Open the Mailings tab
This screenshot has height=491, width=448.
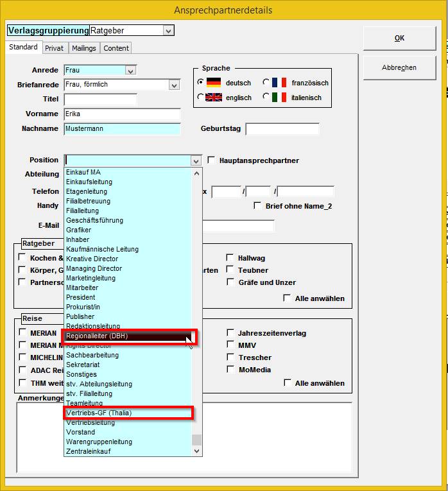pyautogui.click(x=84, y=48)
